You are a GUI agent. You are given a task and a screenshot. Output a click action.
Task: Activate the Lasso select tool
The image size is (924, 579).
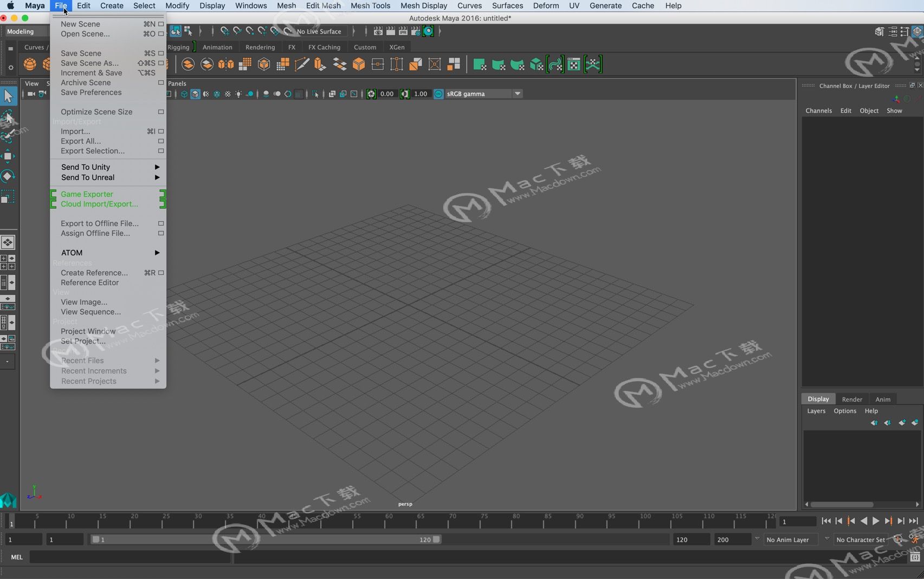(8, 117)
